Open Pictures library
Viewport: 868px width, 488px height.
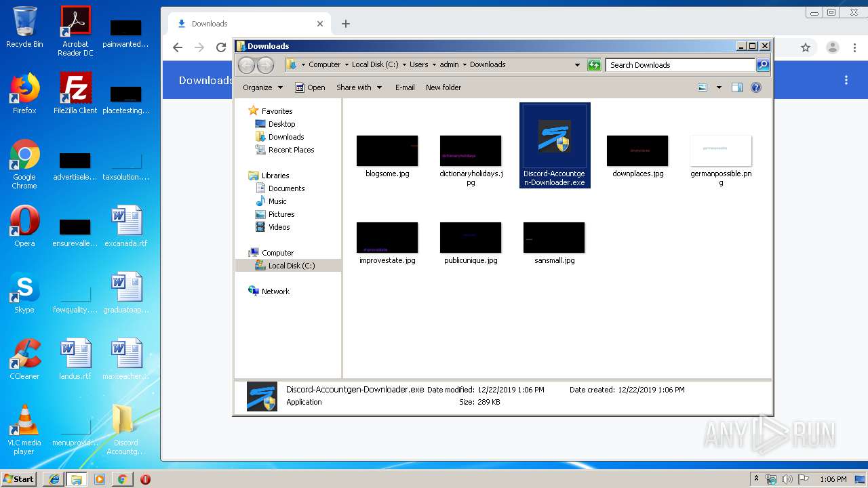coord(275,214)
